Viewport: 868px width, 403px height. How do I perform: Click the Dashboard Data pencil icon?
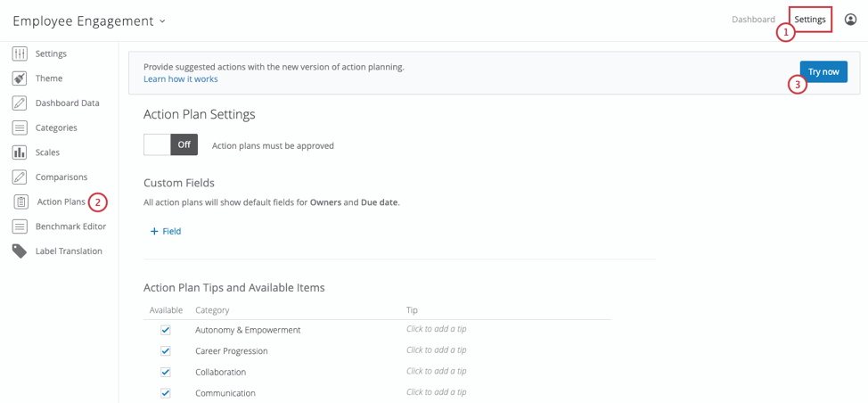pyautogui.click(x=20, y=103)
